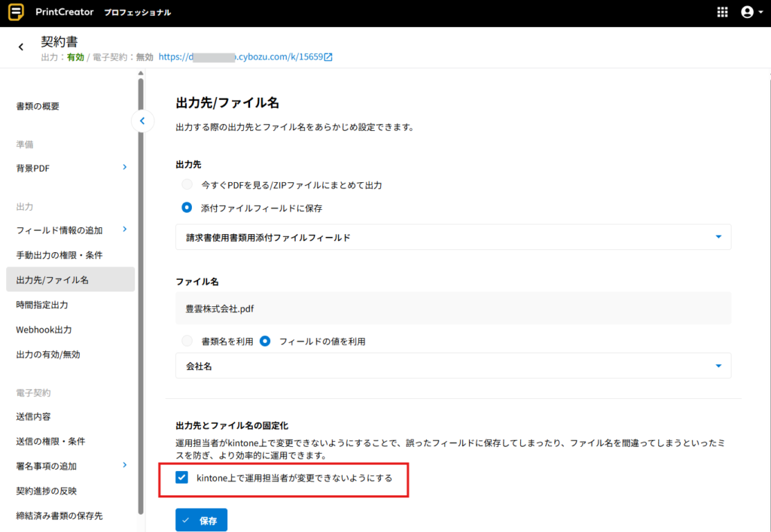771x532 pixels.
Task: Open 締結済み書類の保存先 in the sidebar
Action: coord(59,516)
